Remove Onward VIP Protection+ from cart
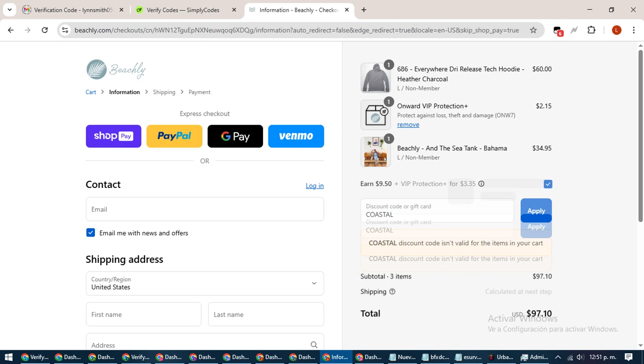Image resolution: width=644 pixels, height=364 pixels. click(x=408, y=125)
